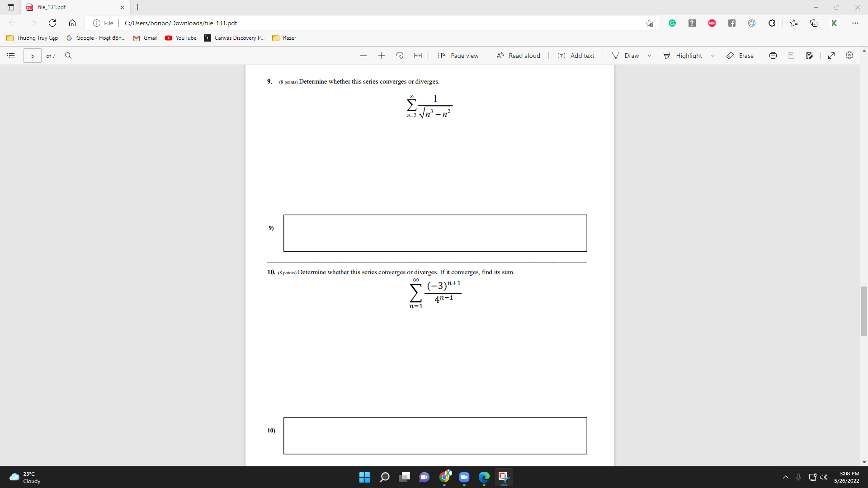Image resolution: width=868 pixels, height=488 pixels.
Task: Select the Highlight tool
Action: pyautogui.click(x=684, y=55)
